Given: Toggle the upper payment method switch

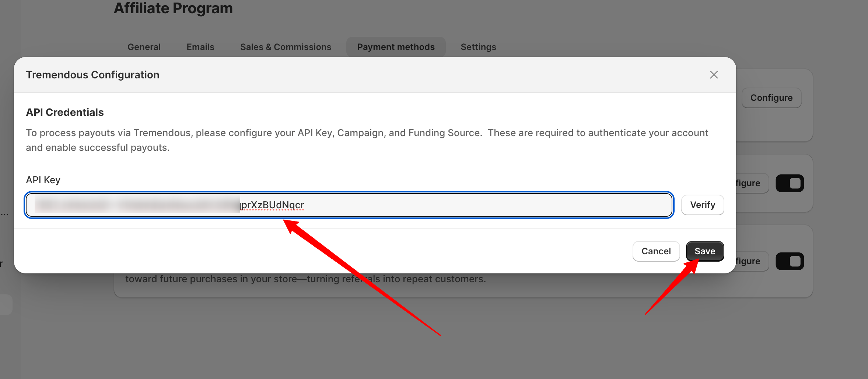Looking at the screenshot, I should tap(790, 183).
